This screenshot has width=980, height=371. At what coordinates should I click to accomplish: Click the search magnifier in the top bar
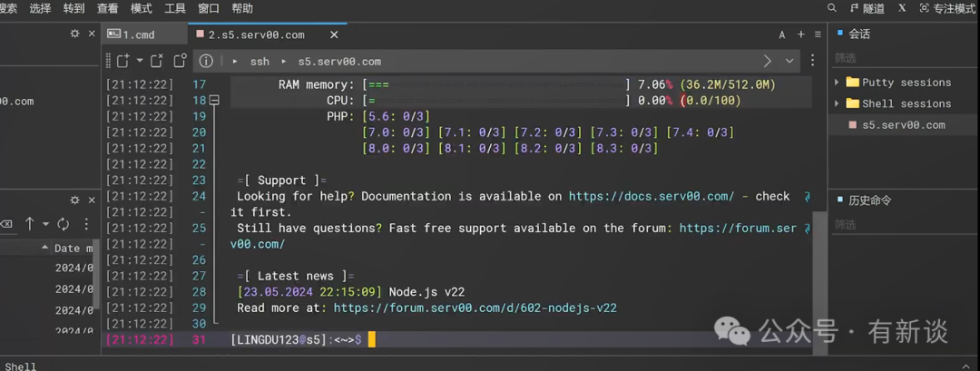point(832,8)
